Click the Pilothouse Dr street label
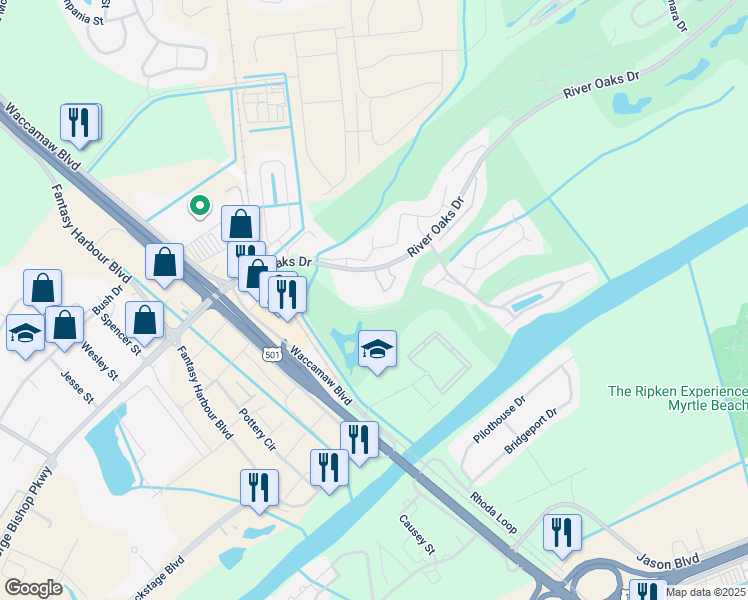The width and height of the screenshot is (748, 600). click(499, 419)
